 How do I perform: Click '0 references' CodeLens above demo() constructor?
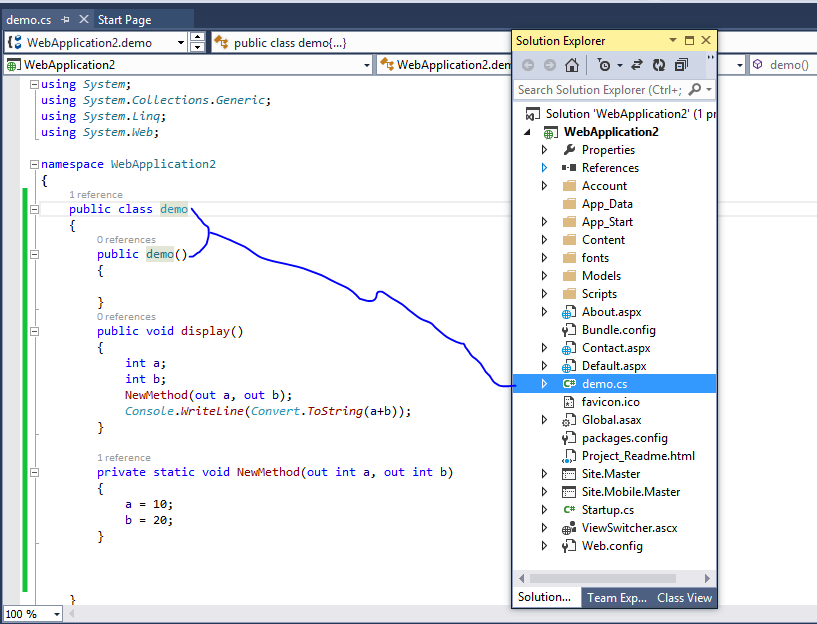click(126, 240)
